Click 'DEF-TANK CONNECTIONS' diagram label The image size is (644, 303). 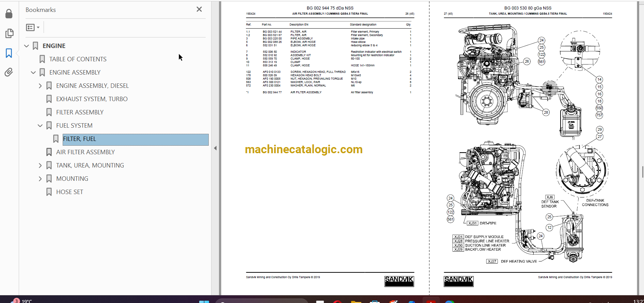[x=595, y=203]
